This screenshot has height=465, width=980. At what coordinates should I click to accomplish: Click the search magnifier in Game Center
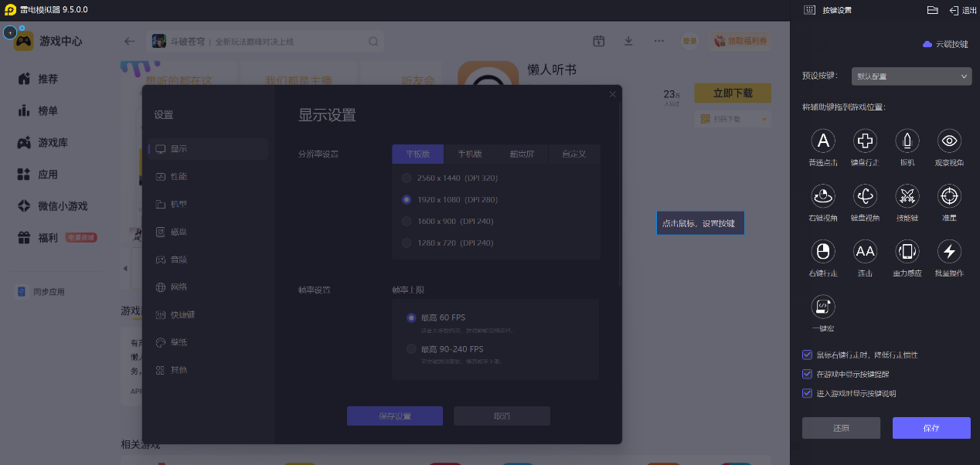pyautogui.click(x=373, y=41)
